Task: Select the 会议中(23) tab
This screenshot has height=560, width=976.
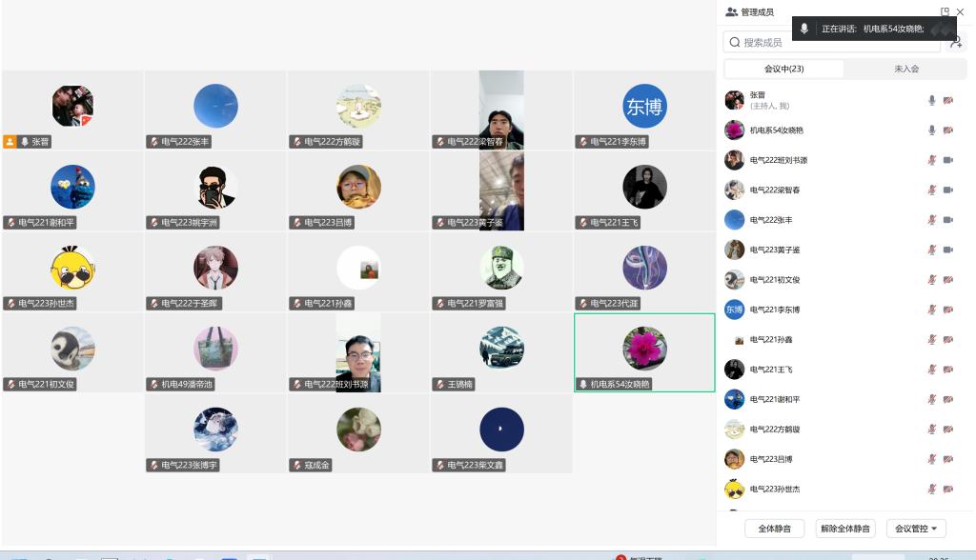Action: pos(783,69)
